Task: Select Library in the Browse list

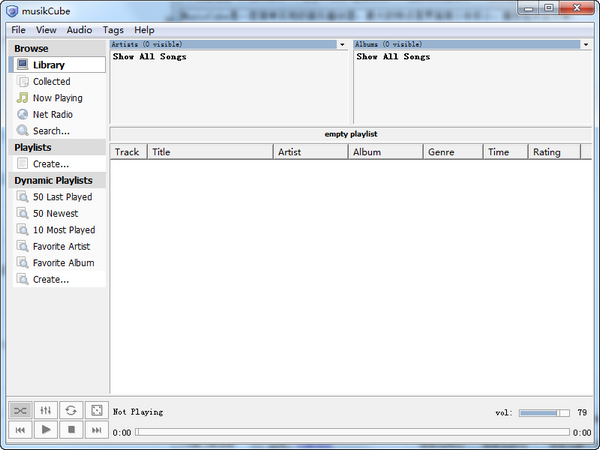Action: pyautogui.click(x=59, y=65)
